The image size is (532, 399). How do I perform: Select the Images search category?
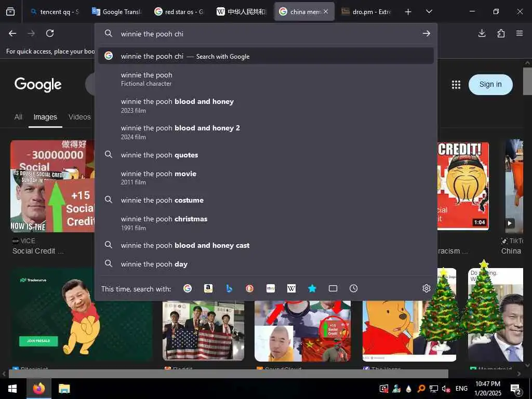[x=45, y=117]
